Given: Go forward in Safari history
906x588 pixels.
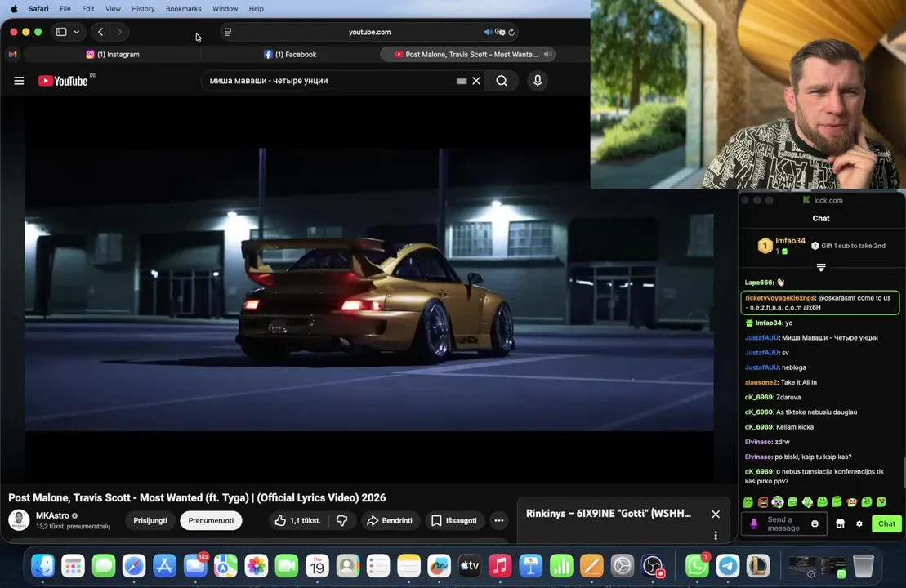Looking at the screenshot, I should click(x=119, y=32).
